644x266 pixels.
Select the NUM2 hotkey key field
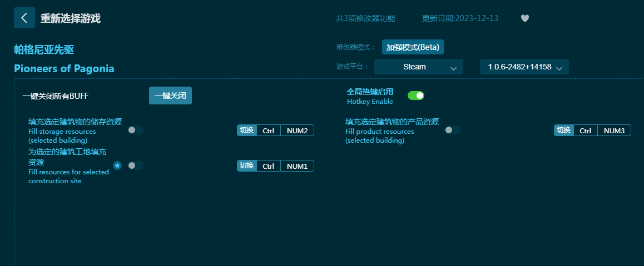tap(297, 131)
